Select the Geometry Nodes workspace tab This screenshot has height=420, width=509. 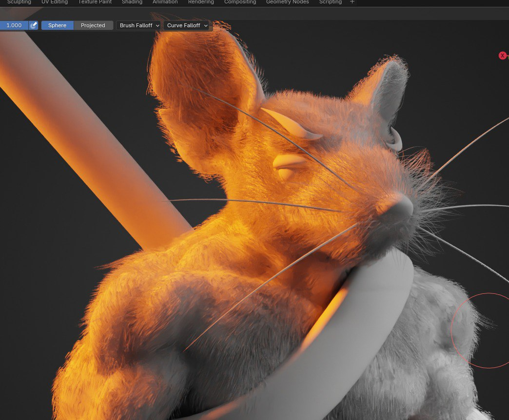287,2
